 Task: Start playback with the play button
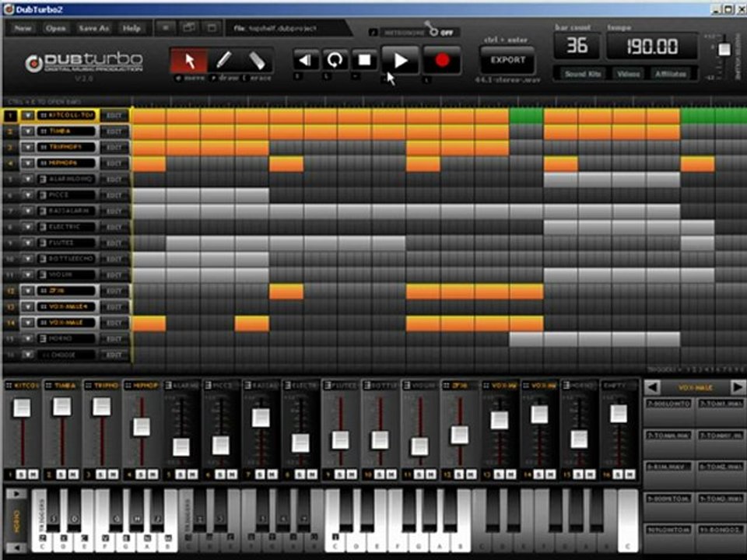[400, 61]
